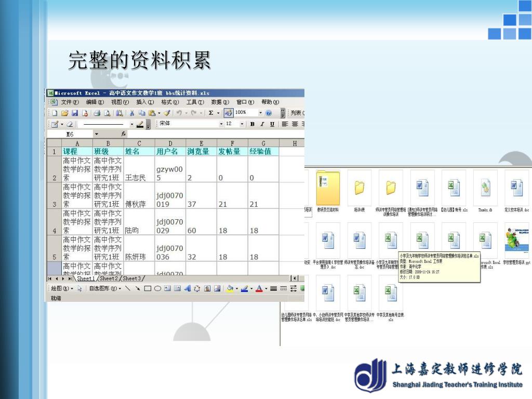The image size is (532, 399).
Task: Open the 视图 View menu
Action: [120, 102]
